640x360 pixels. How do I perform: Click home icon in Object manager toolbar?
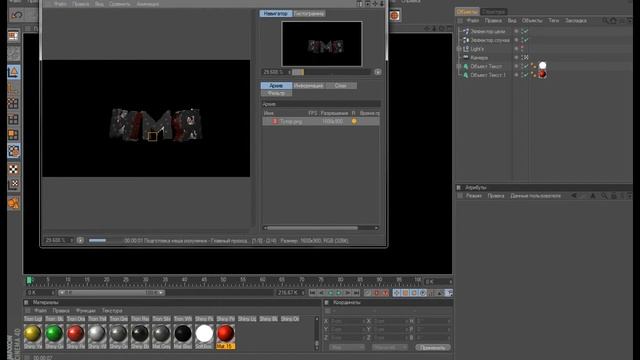tap(613, 20)
